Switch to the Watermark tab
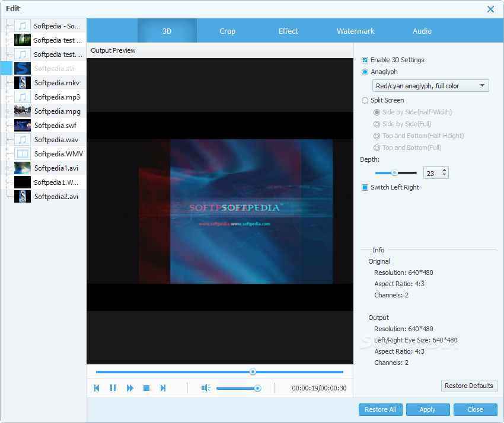 (356, 31)
